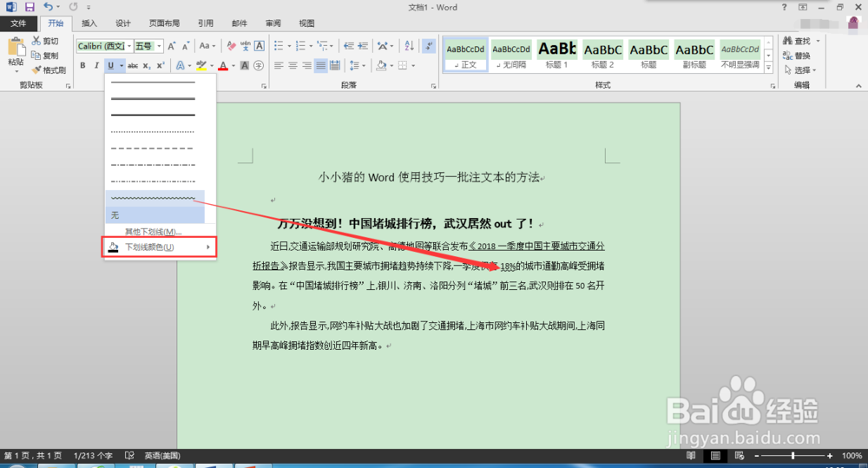The image size is (868, 468).
Task: Switch to the Review (审阅) tab
Action: point(273,23)
